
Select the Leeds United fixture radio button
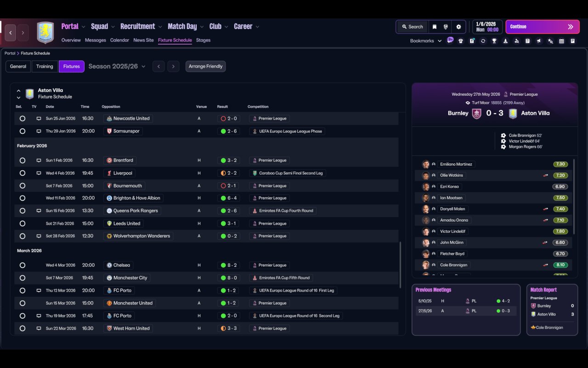pos(23,224)
